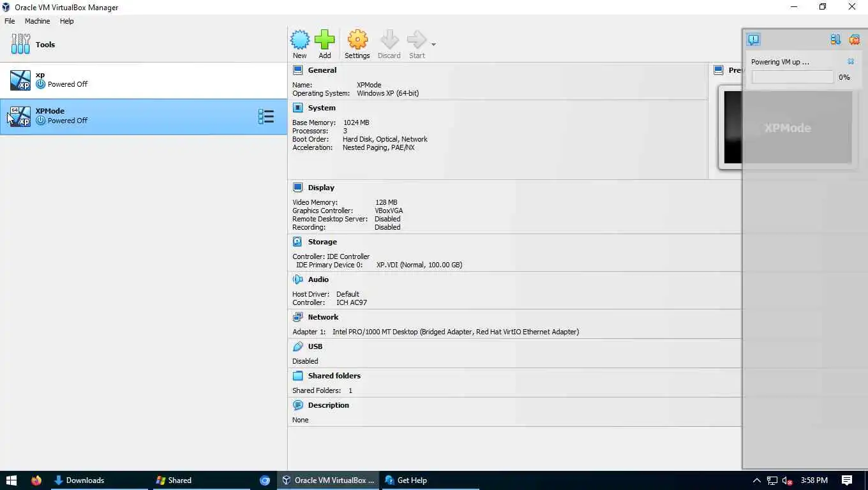Open the Display settings header link
Viewport: 868px width, 490px height.
[321, 188]
